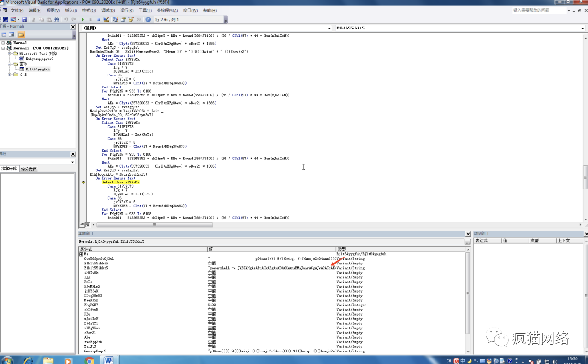Open the Object Browser toolbar icon
Screen dimensions: 588x364
[131, 19]
